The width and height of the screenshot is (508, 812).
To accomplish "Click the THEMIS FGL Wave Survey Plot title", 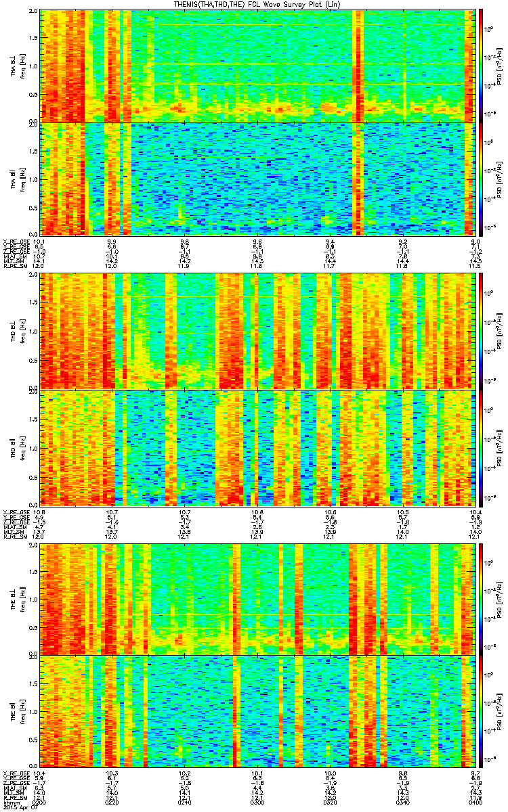I will pos(258,4).
